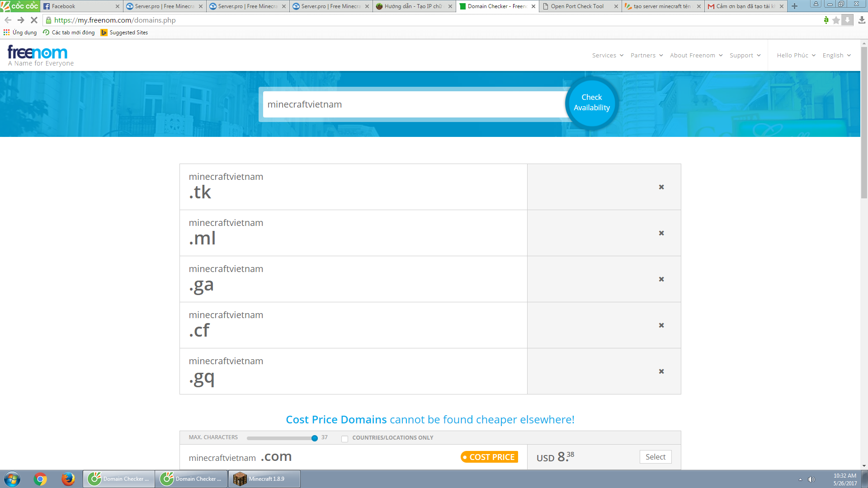Click in the domain search input field
This screenshot has width=868, height=488.
414,104
